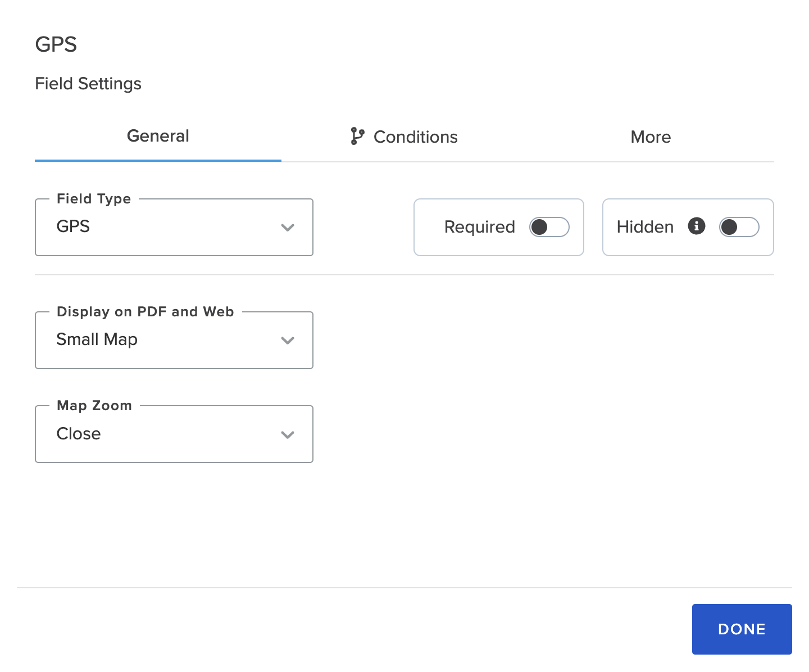Click the Required label
The width and height of the screenshot is (809, 672).
pos(479,227)
